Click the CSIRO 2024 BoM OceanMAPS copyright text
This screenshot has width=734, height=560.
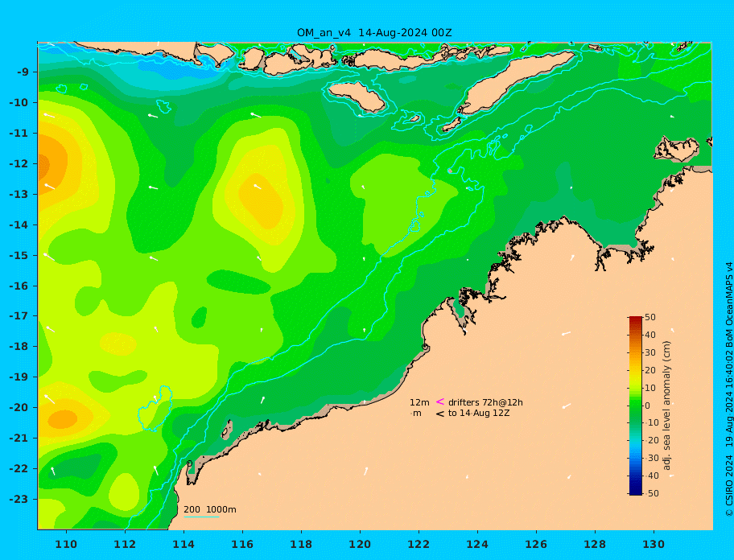728,389
